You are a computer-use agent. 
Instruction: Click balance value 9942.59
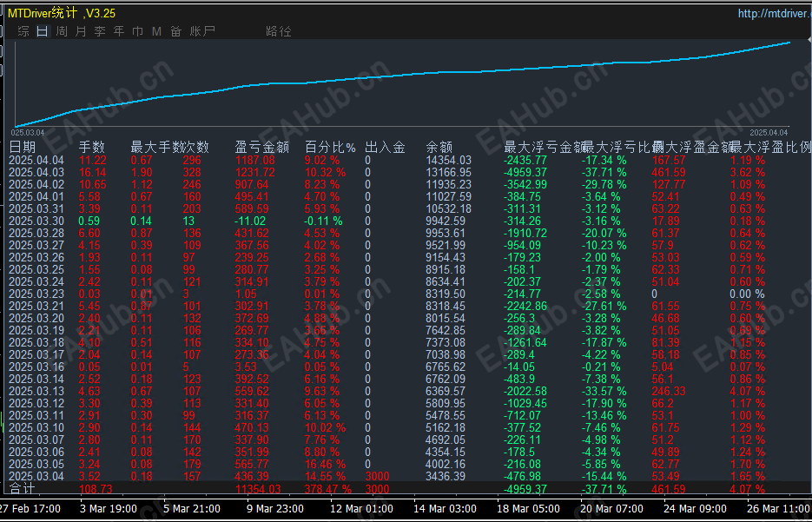click(x=446, y=221)
